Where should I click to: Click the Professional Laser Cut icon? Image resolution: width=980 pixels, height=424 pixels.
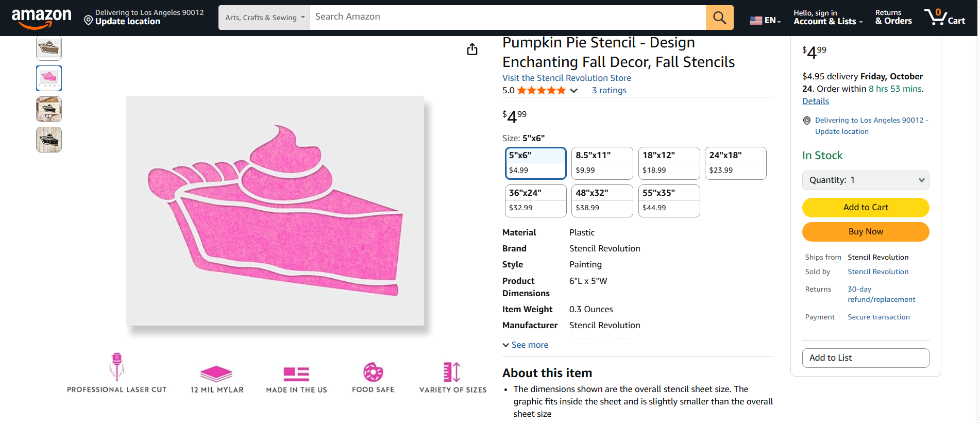coord(117,366)
